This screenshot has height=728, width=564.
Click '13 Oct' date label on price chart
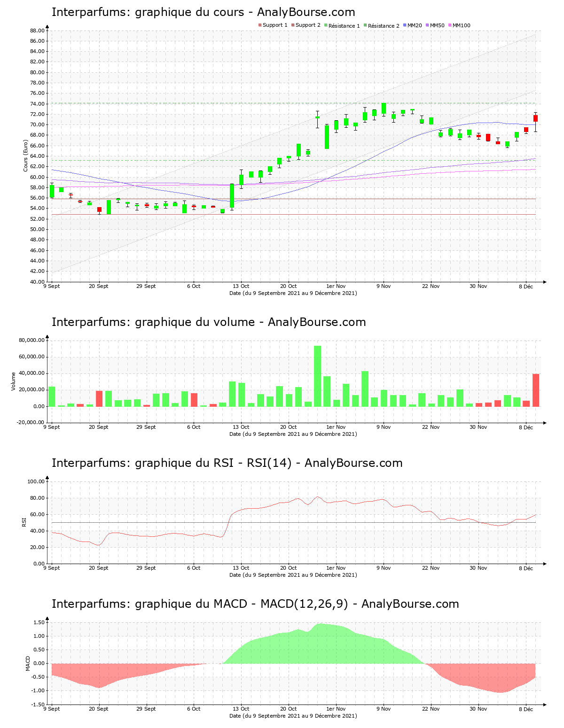(241, 286)
